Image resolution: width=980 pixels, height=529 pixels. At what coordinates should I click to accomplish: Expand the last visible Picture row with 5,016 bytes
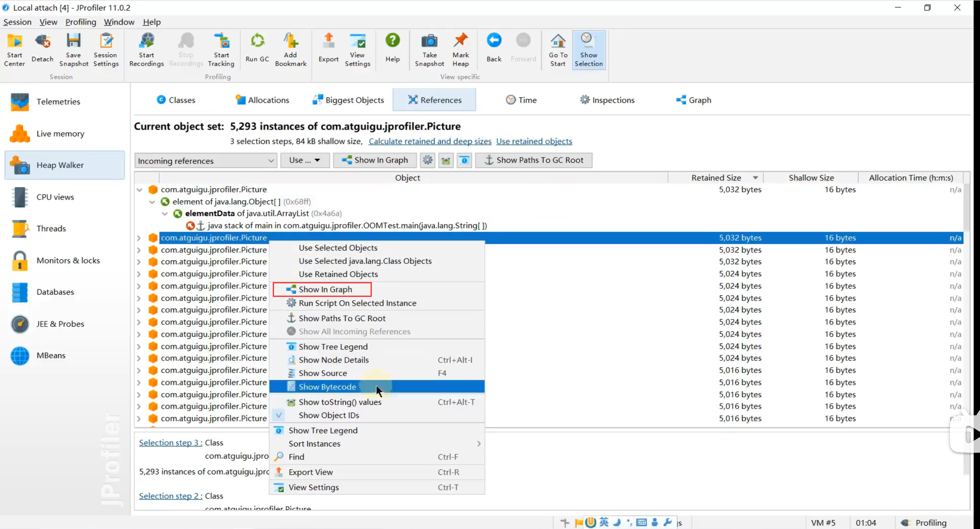[139, 418]
